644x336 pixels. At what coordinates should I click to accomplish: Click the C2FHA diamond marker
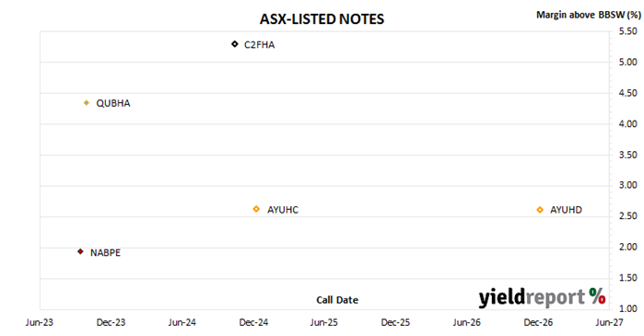click(x=235, y=44)
